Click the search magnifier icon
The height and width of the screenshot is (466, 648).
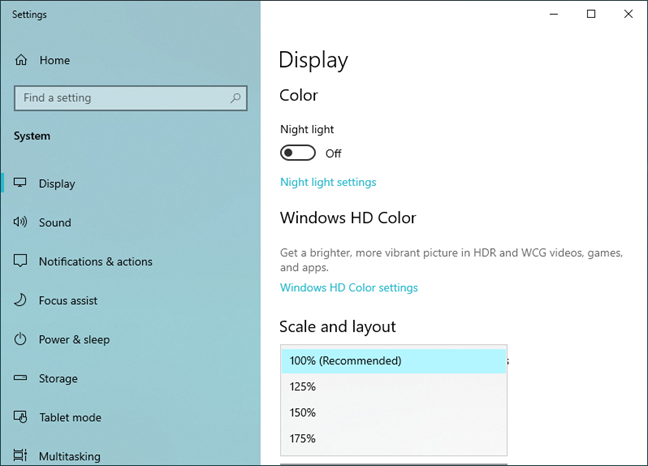(x=236, y=98)
